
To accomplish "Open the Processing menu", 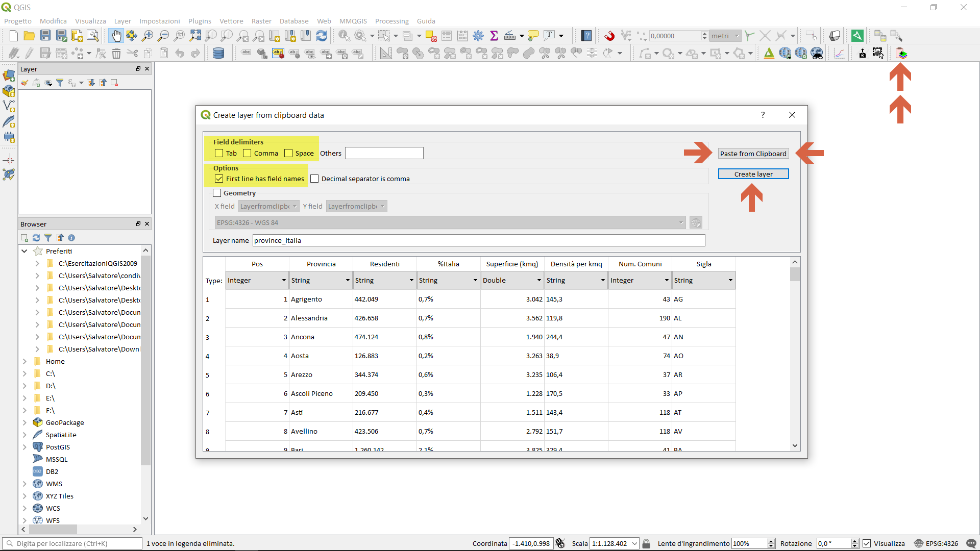I will 391,21.
